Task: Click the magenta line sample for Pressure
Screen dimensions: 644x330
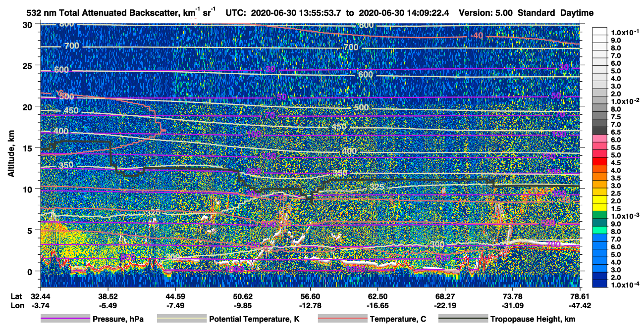Action: pyautogui.click(x=65, y=319)
